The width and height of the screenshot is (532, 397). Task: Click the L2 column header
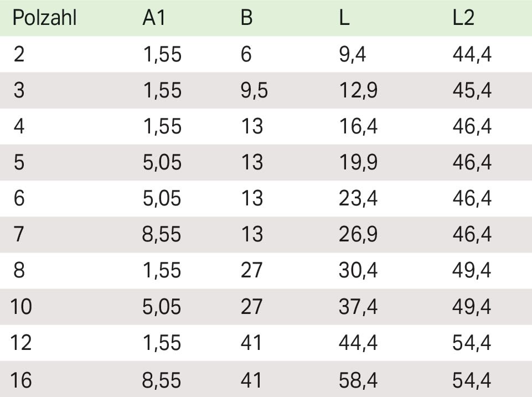tap(463, 18)
